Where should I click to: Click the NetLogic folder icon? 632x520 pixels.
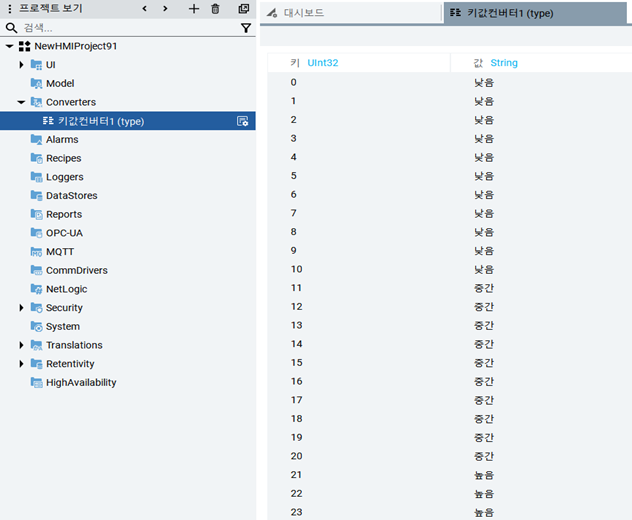(x=36, y=289)
